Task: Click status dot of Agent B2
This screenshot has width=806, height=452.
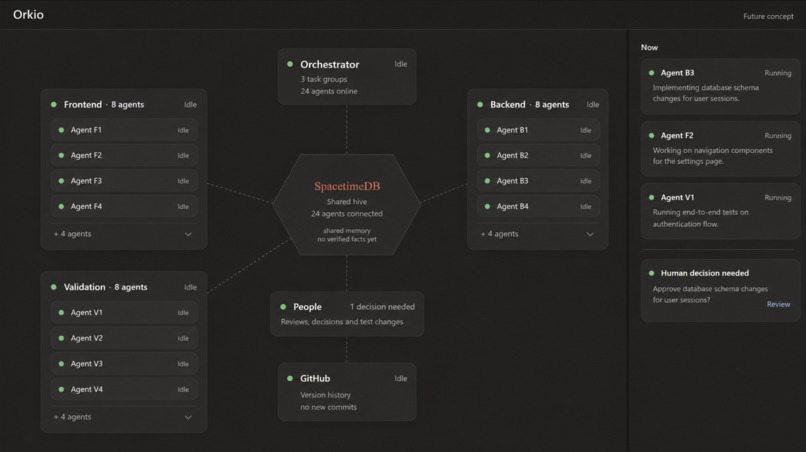Action: pos(487,155)
